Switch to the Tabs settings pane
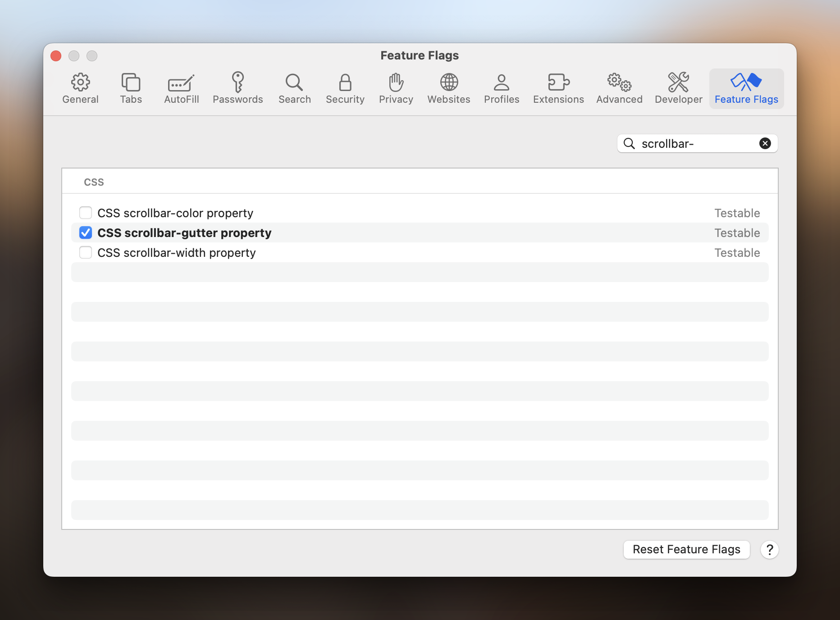 pyautogui.click(x=131, y=89)
